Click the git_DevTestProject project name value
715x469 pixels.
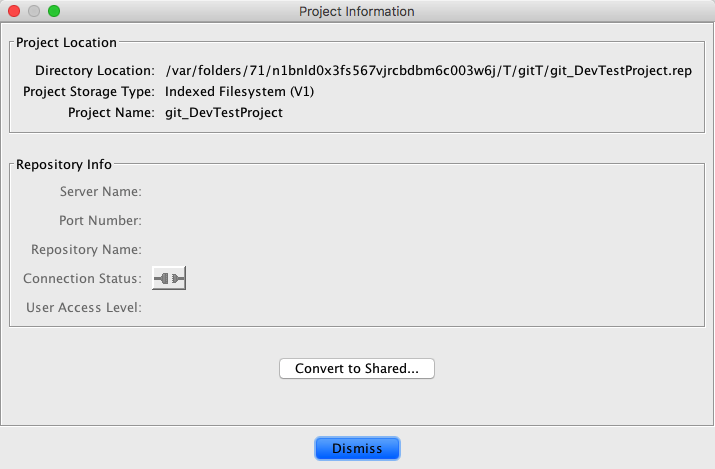point(224,113)
